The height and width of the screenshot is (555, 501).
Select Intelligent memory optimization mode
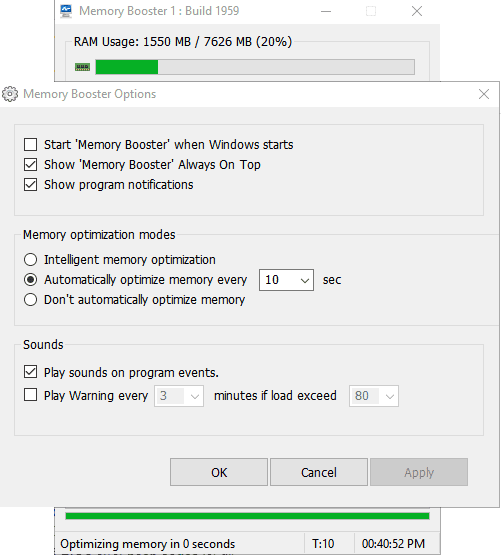click(30, 259)
